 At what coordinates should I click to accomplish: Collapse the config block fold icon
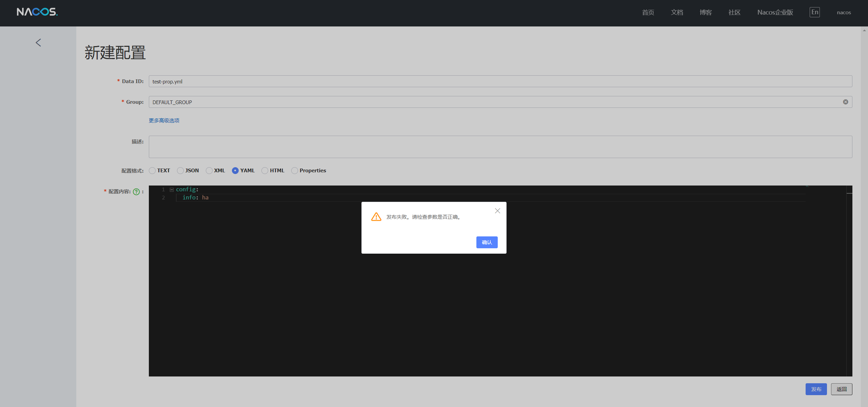point(172,190)
